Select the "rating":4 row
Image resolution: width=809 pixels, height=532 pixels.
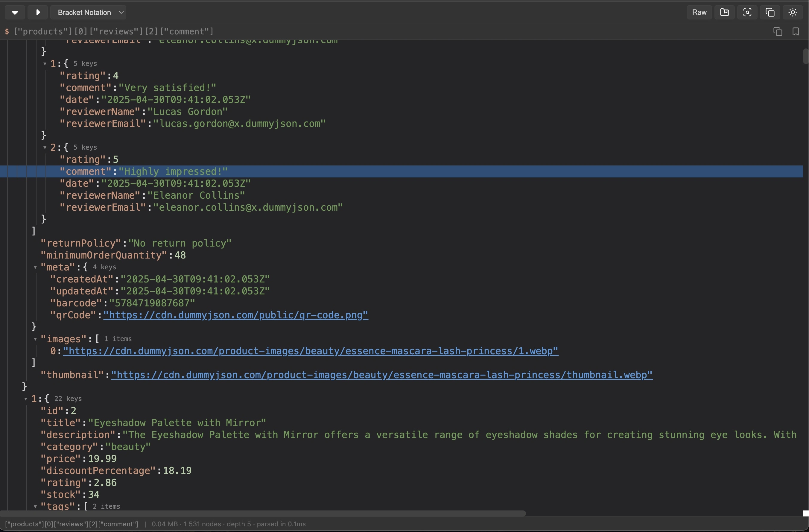click(x=402, y=76)
